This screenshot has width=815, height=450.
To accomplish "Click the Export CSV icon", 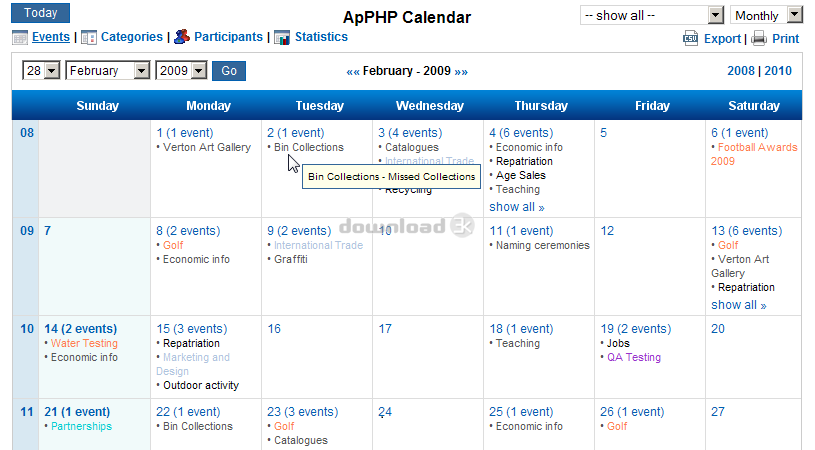I will click(690, 39).
